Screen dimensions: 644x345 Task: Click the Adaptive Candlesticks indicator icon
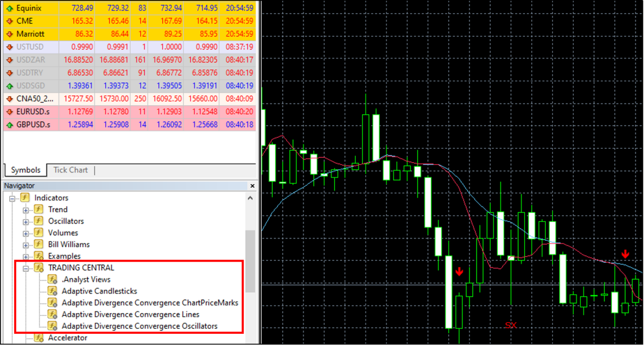(52, 291)
